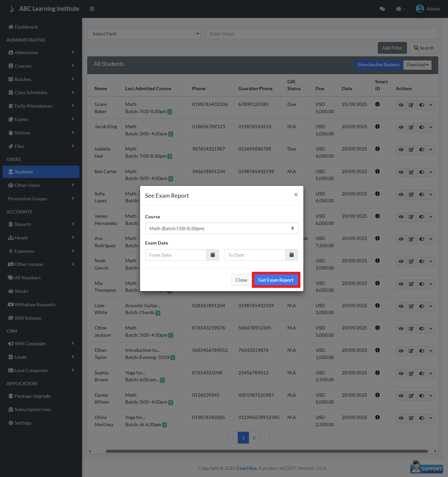This screenshot has width=448, height=477.
Task: Open the chat messages icon in header
Action: tap(382, 9)
